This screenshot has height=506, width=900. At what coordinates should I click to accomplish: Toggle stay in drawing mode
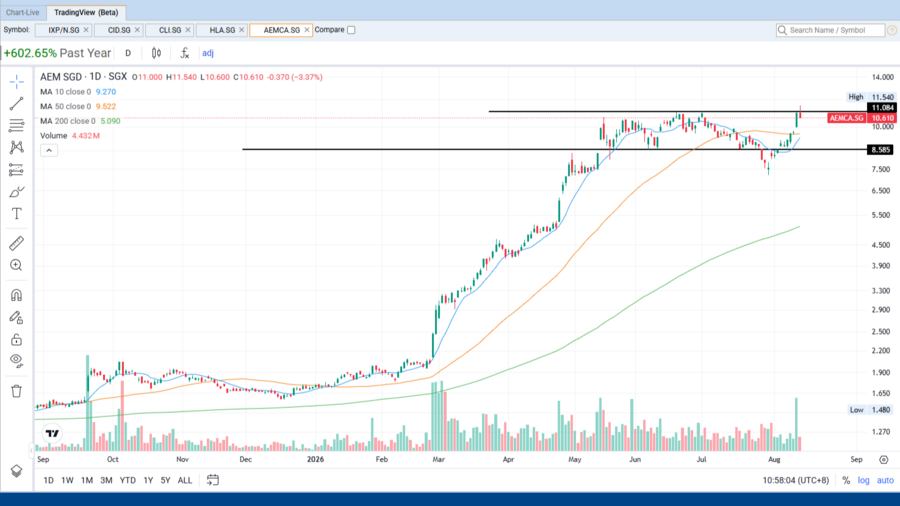tap(17, 317)
